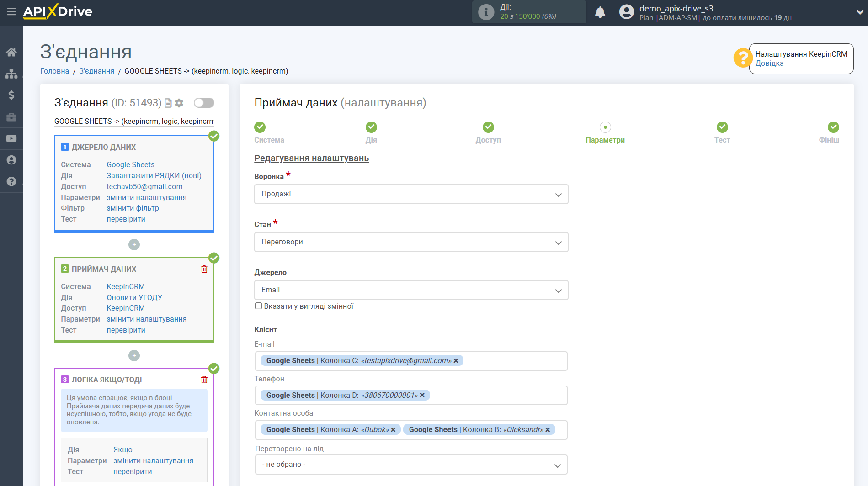Click the Телефон field input
The height and width of the screenshot is (486, 868).
point(411,396)
